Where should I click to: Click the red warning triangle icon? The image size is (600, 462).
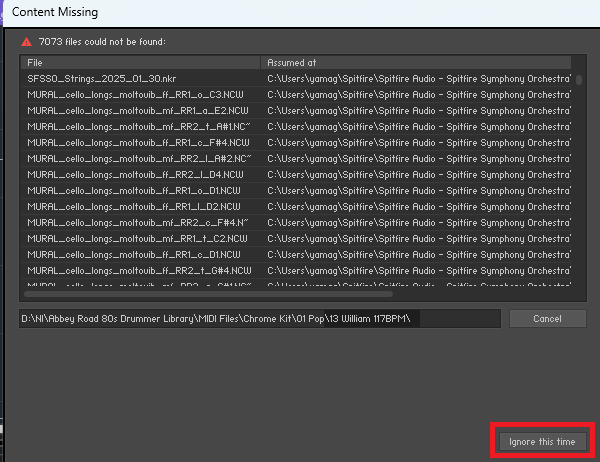coord(27,41)
